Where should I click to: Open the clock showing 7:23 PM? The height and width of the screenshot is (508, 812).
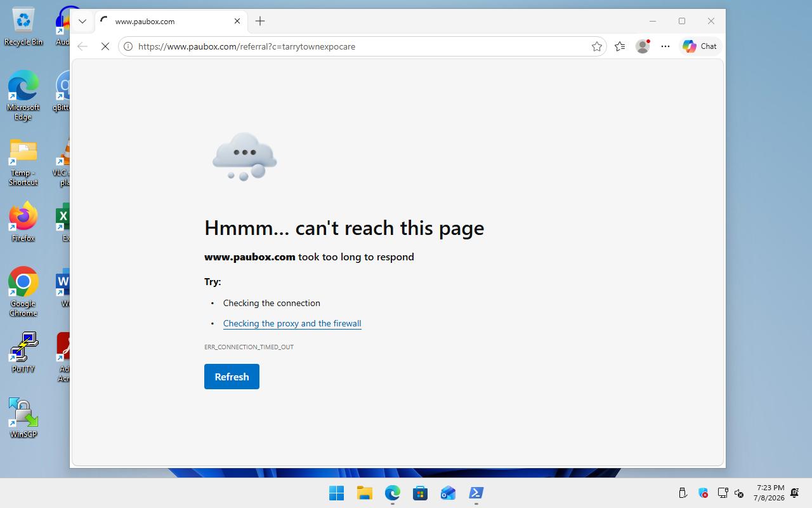[x=769, y=493]
